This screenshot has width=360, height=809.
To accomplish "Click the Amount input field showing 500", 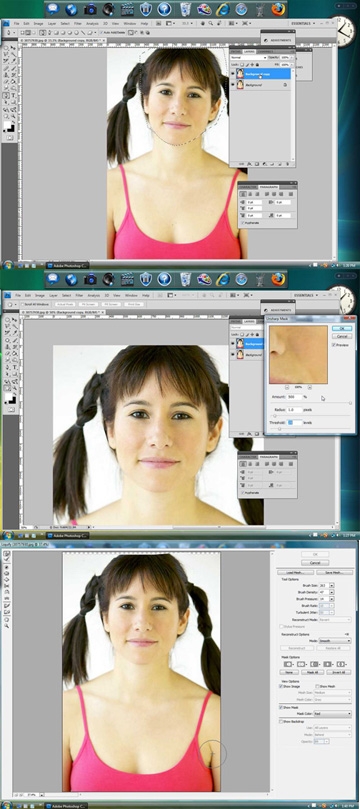I will [x=294, y=396].
